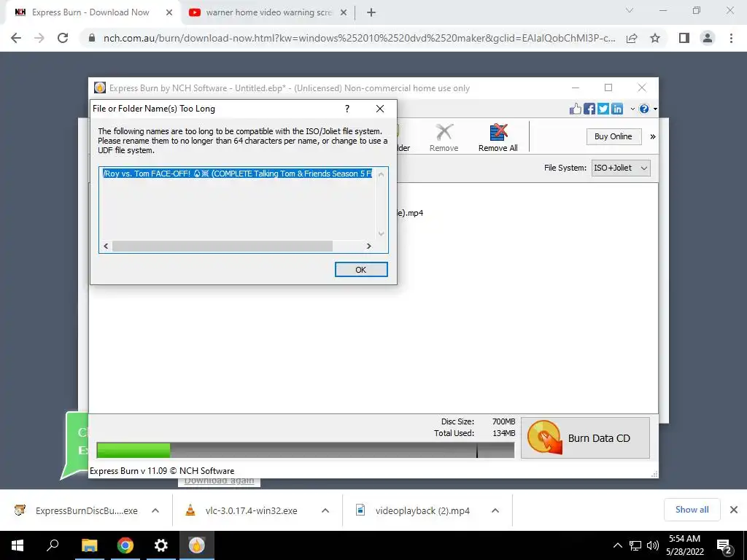
Task: Toggle the Chrome side panel icon
Action: coord(684,38)
